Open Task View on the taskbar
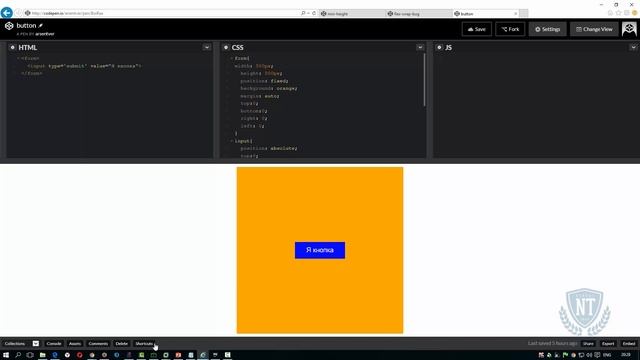This screenshot has width=640, height=360. tap(30, 355)
